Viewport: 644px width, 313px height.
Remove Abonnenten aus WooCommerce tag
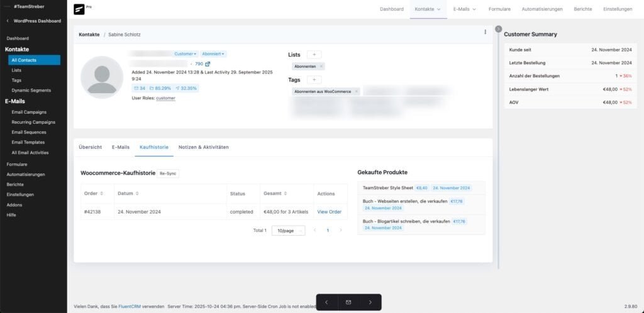(357, 92)
